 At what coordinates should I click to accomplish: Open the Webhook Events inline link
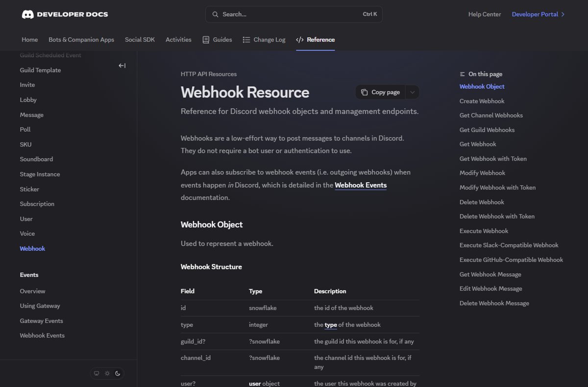(361, 185)
